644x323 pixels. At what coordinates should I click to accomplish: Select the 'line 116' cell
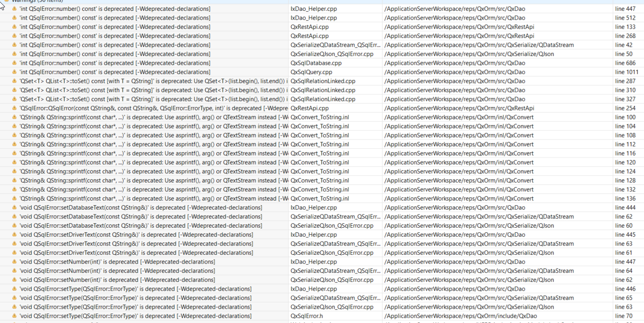point(625,154)
